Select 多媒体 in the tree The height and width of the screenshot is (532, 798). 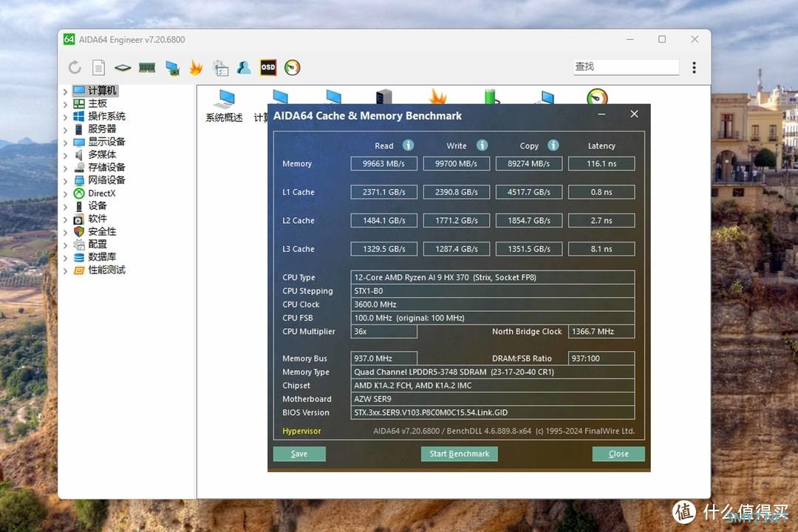click(102, 154)
